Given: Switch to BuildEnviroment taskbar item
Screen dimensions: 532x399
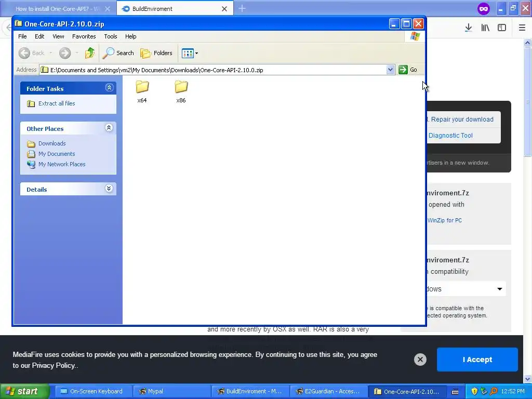Looking at the screenshot, I should point(250,391).
